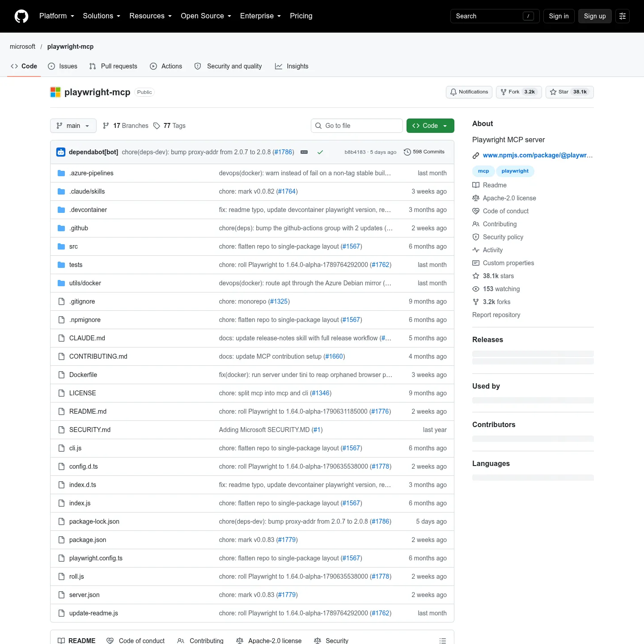Expand the Resources menu
Image resolution: width=644 pixels, height=644 pixels.
(151, 16)
